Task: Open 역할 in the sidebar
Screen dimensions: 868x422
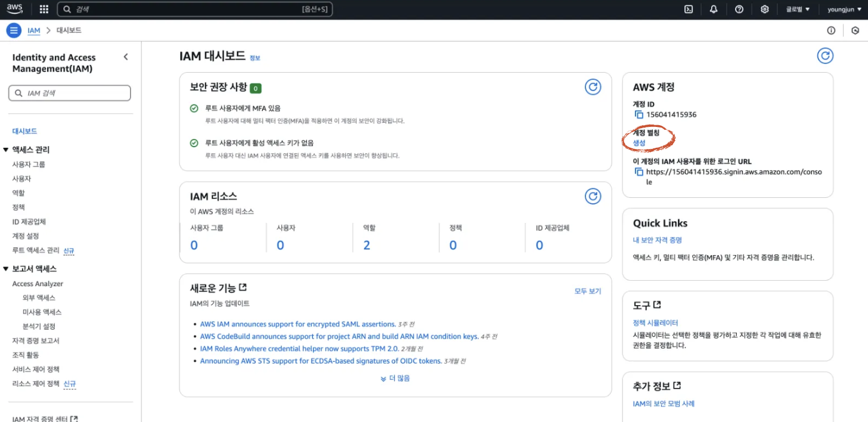Action: click(x=18, y=193)
